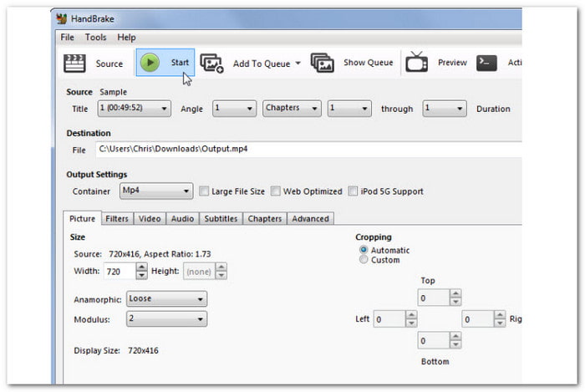This screenshot has width=585, height=392.
Task: Open the Tools menu
Action: pyautogui.click(x=95, y=38)
